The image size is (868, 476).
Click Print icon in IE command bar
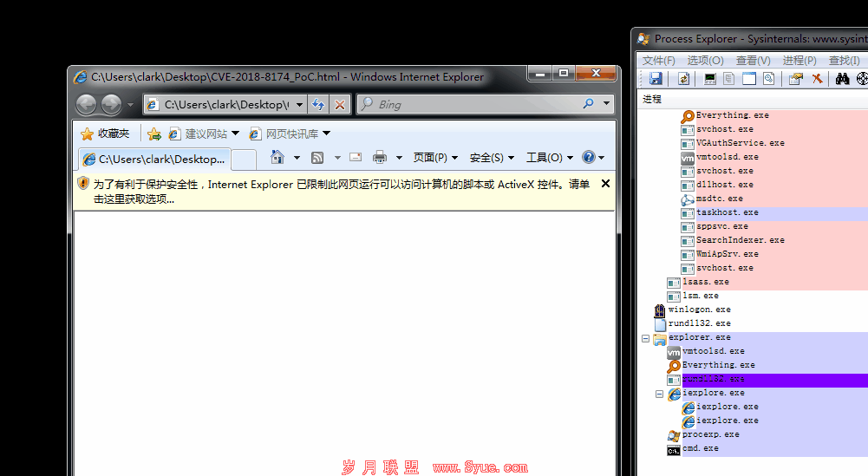tap(380, 157)
